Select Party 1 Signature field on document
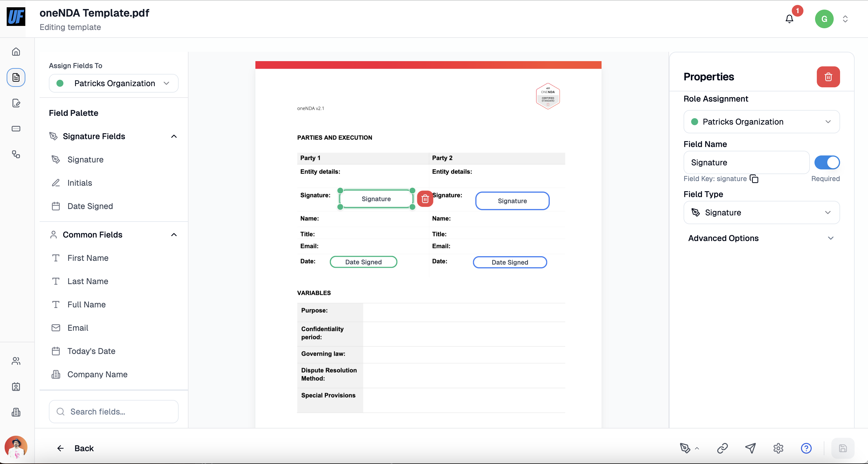Screen dimensions: 868x464 tap(376, 199)
